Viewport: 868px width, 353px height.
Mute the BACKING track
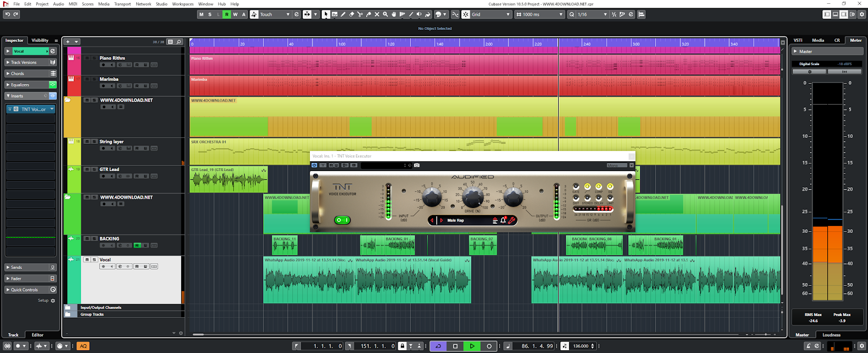tap(87, 238)
